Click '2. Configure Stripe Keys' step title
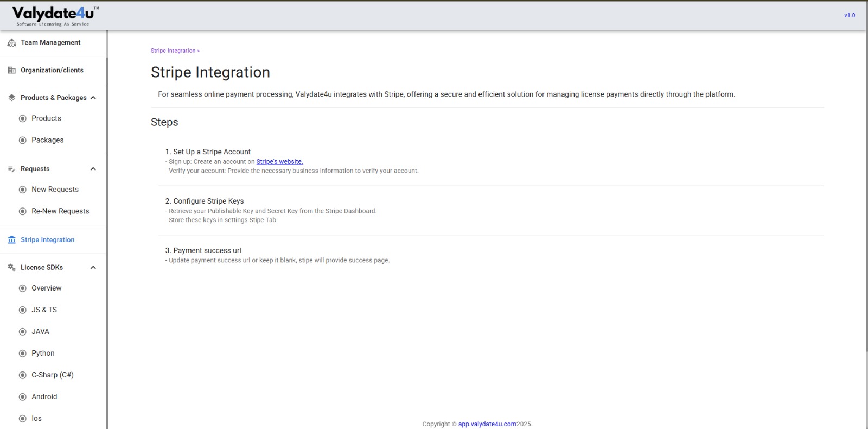This screenshot has height=429, width=868. [x=205, y=201]
